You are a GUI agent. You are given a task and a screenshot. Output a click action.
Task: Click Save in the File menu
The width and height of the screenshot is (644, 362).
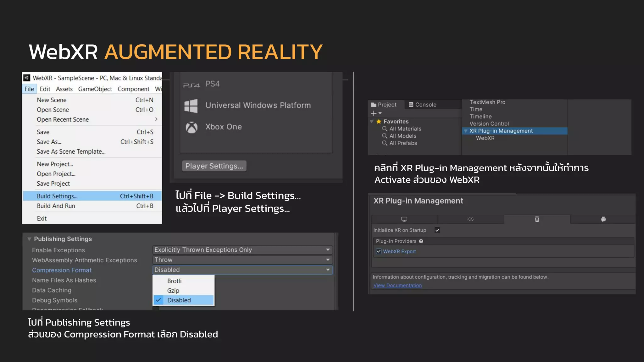(x=92, y=132)
